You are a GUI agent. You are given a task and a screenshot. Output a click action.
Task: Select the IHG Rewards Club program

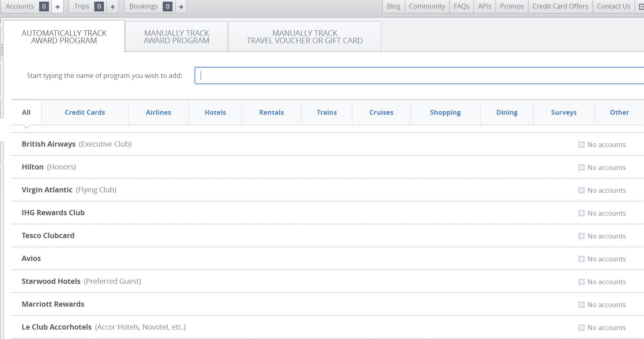tap(53, 213)
